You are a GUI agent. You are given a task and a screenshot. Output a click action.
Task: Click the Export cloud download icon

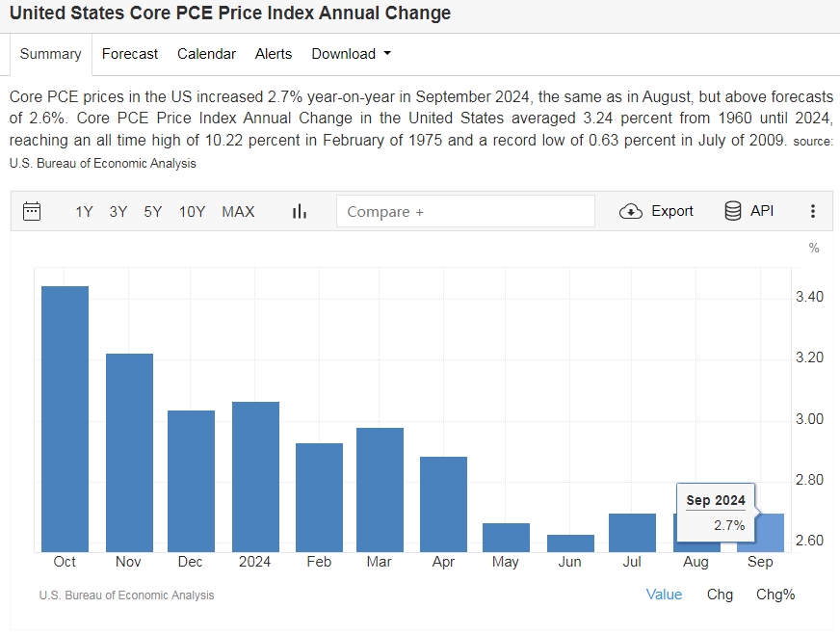coord(631,211)
